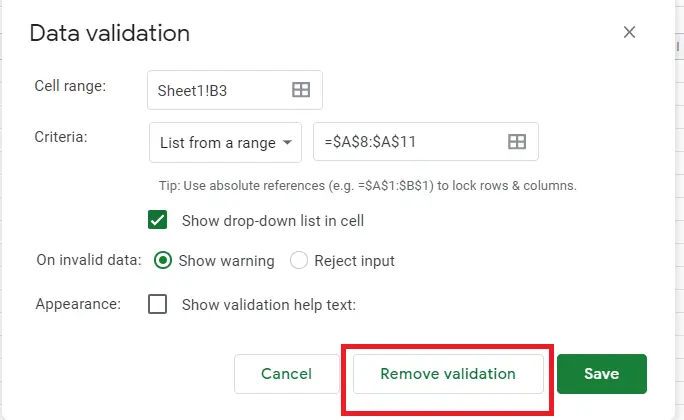
Task: Click the Sheet1!B3 cell range field
Action: [x=235, y=90]
